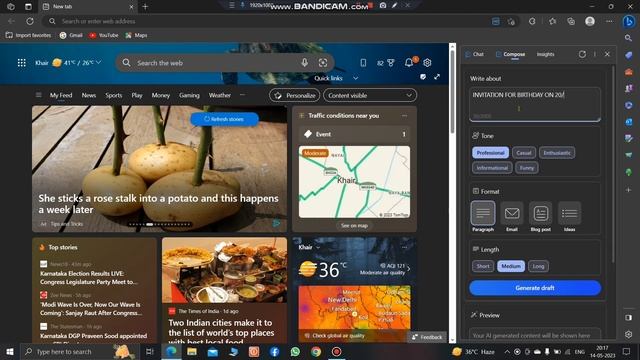Screen dimensions: 640x360
Task: Select the Informational tone
Action: coord(492,168)
